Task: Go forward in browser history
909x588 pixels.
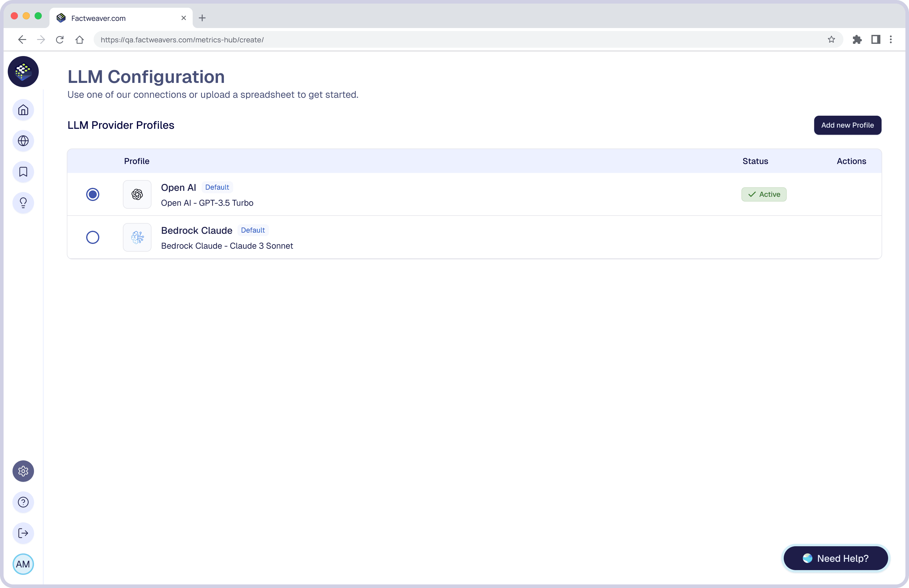Action: click(41, 40)
